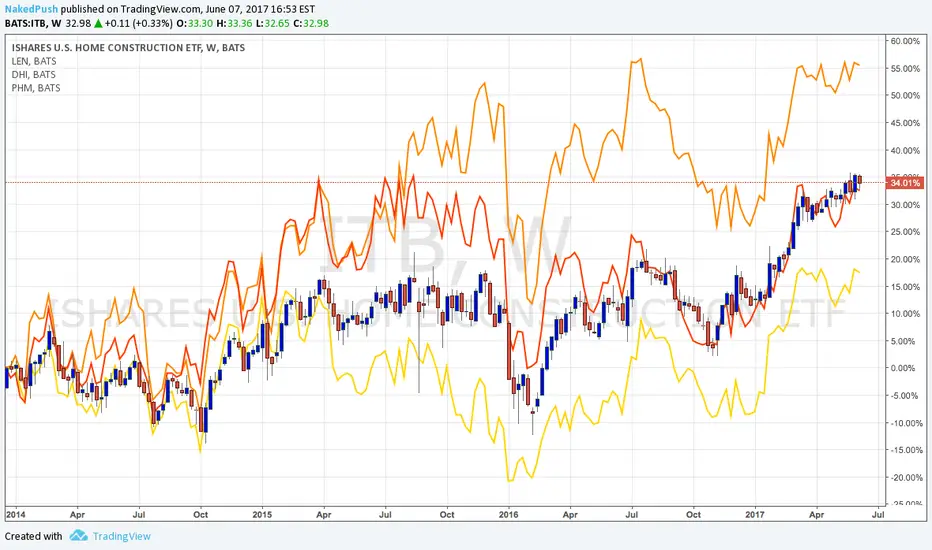Click the -15.00% price axis label
This screenshot has width=932, height=550.
(905, 450)
